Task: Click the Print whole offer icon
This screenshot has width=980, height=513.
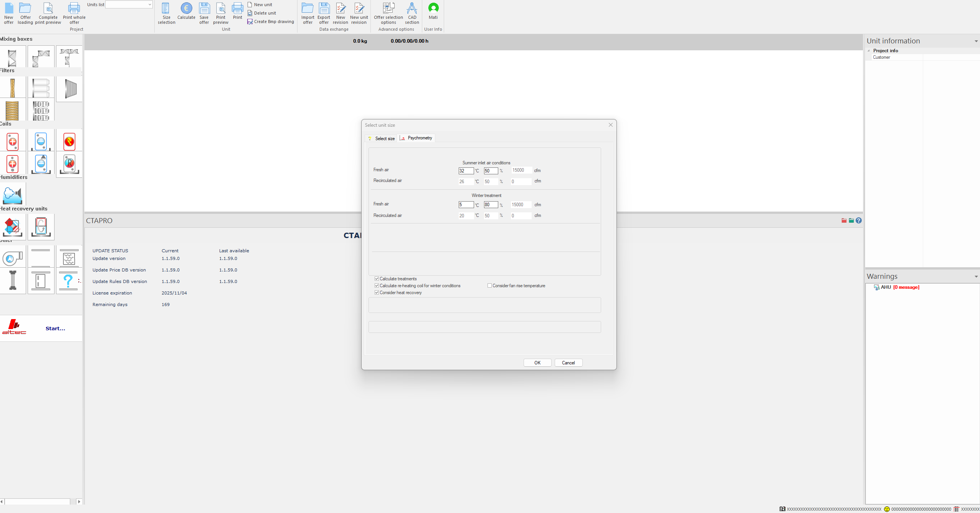Action: pos(74,13)
